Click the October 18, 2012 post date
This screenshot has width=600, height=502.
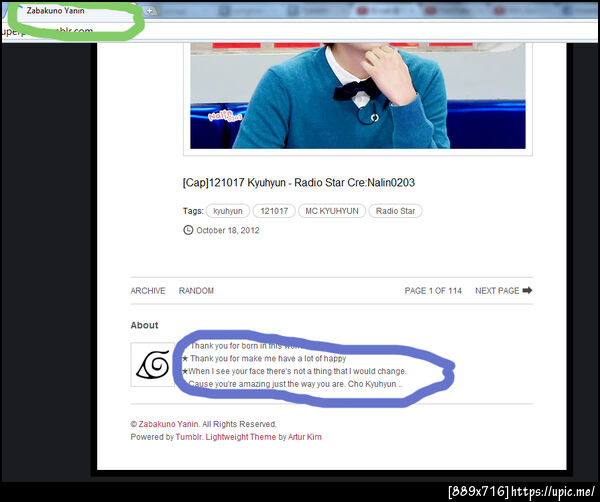pyautogui.click(x=228, y=230)
